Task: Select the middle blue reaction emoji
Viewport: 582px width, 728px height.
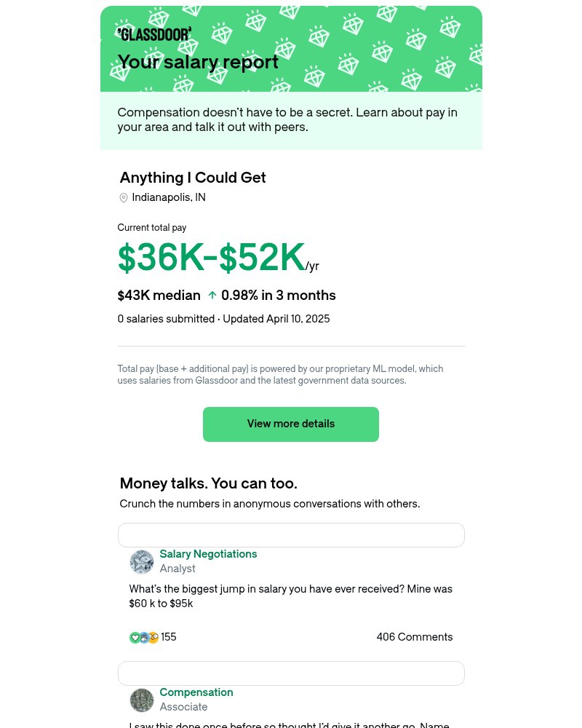Action: point(144,637)
